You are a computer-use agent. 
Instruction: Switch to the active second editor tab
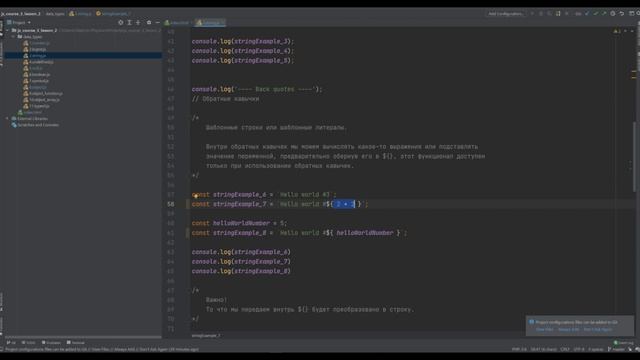[x=210, y=22]
